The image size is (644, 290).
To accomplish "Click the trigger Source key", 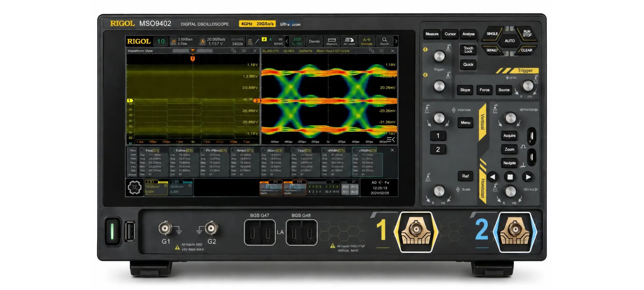I will coord(504,90).
